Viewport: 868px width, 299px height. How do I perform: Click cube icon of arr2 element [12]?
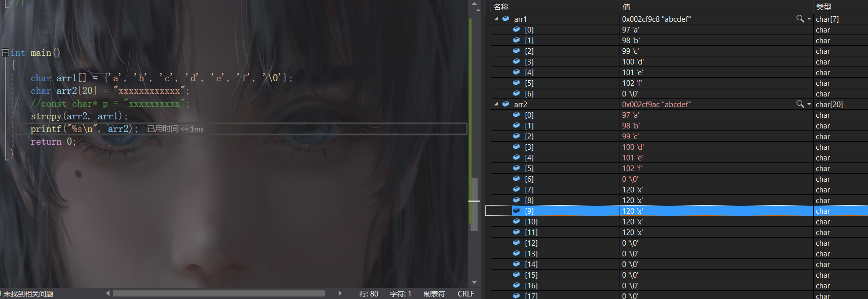click(516, 243)
